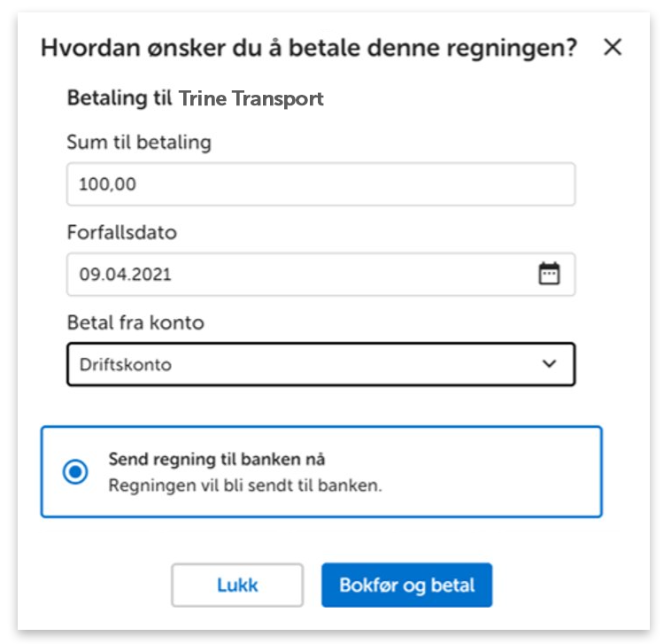Screen dimensions: 664x644
Task: Click the Trine Transport recipient name
Action: tap(251, 98)
